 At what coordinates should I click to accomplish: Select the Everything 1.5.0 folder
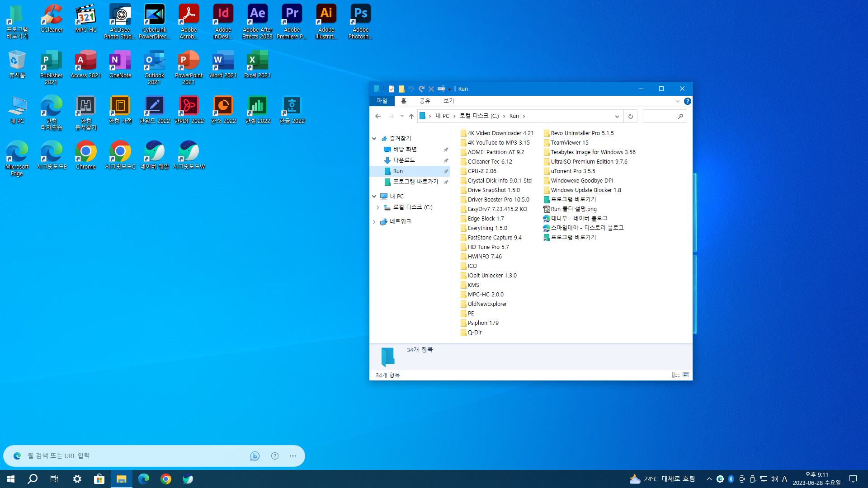click(x=487, y=228)
